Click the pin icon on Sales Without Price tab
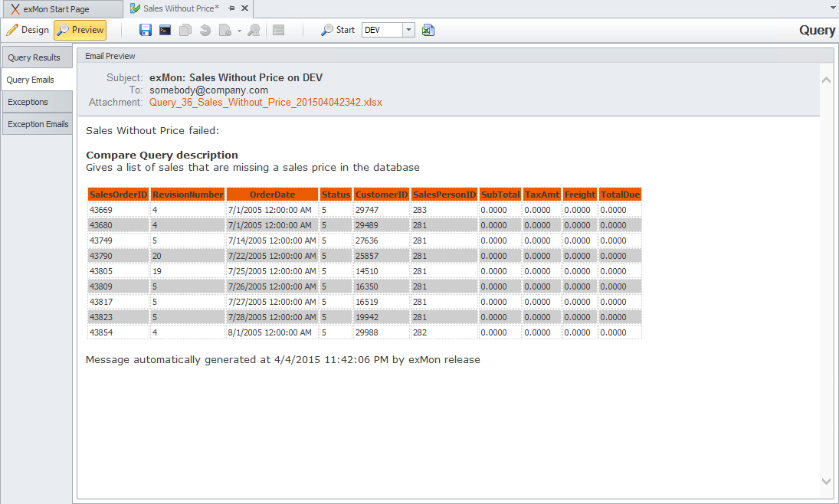The image size is (839, 504). (231, 8)
